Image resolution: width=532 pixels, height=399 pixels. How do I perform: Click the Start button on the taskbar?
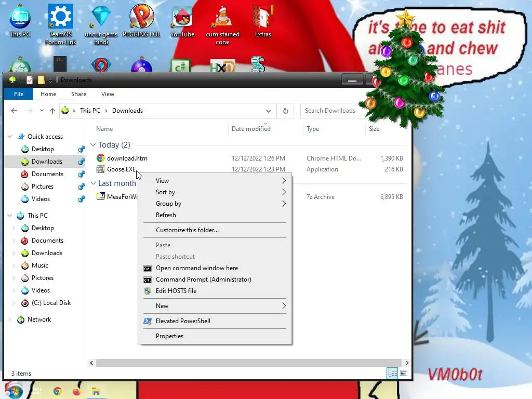tap(14, 391)
